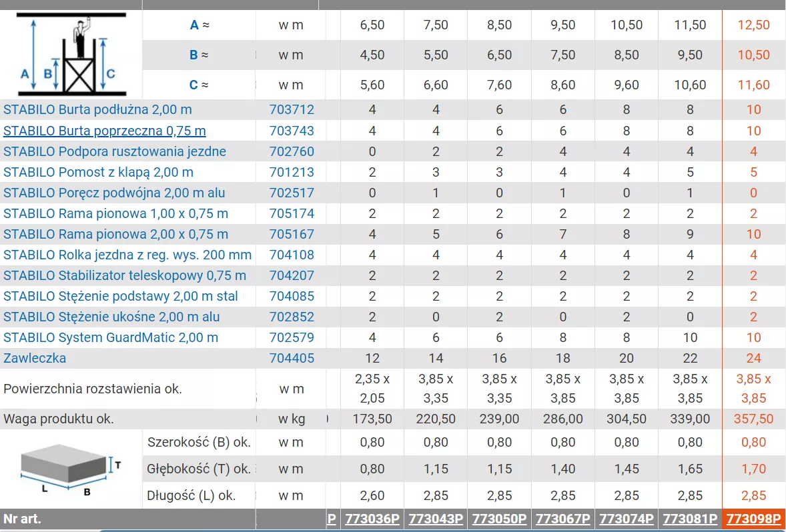This screenshot has width=786, height=532.
Task: Click the scaffold height diagram image
Action: (71, 54)
